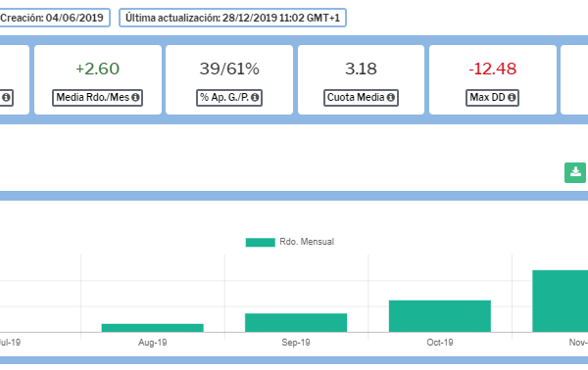Click the % Ap. G./P. label button

click(229, 98)
